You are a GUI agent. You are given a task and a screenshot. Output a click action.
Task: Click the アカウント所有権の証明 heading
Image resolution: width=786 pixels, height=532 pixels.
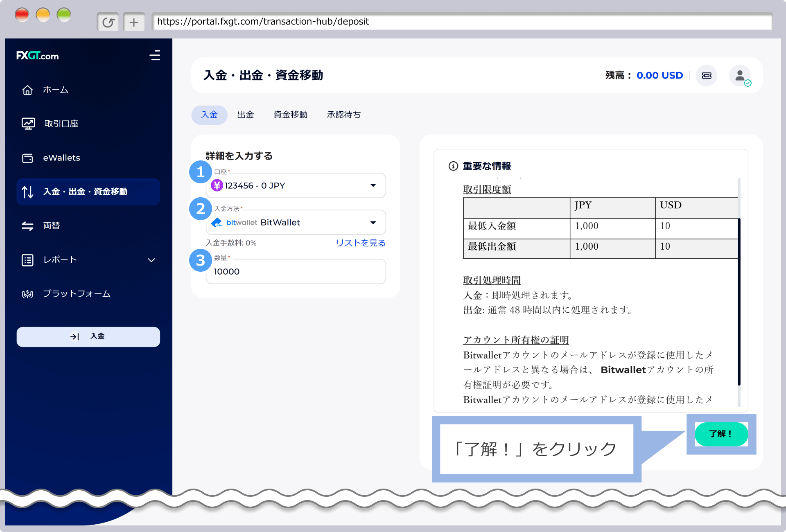pos(516,340)
